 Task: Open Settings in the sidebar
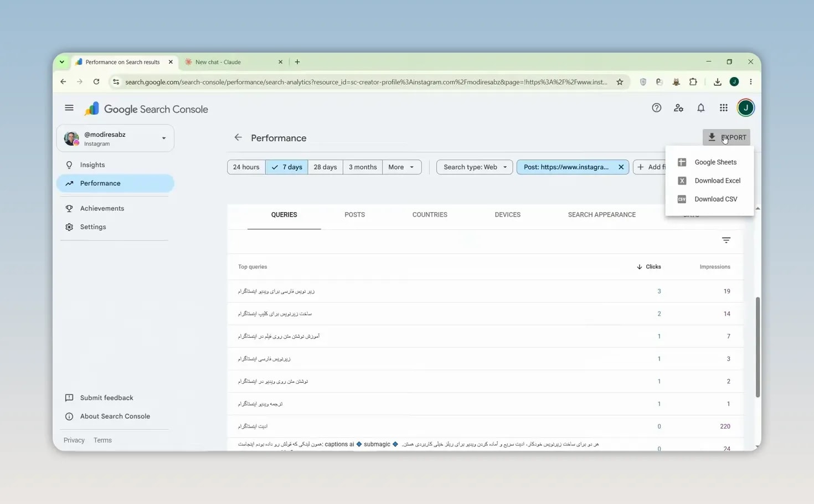tap(115, 227)
